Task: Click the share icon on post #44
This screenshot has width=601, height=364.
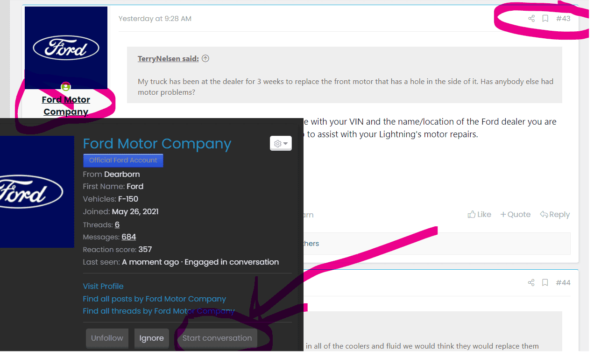Action: point(531,283)
